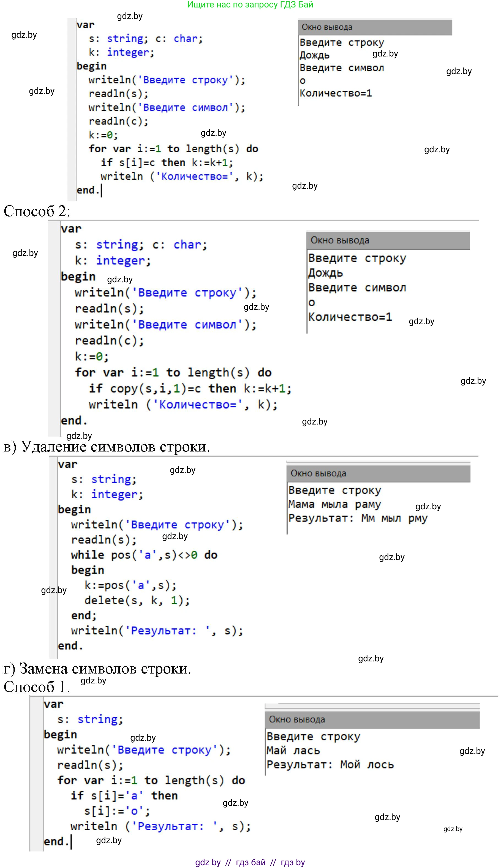Click the purple 'gdz by' footer link
This screenshot has width=501, height=868.
tap(208, 859)
